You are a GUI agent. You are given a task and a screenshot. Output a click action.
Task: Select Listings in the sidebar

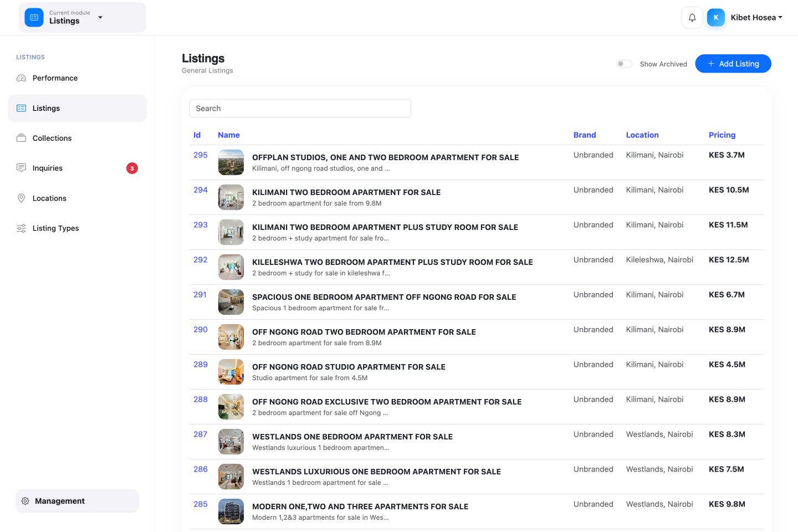[x=77, y=108]
